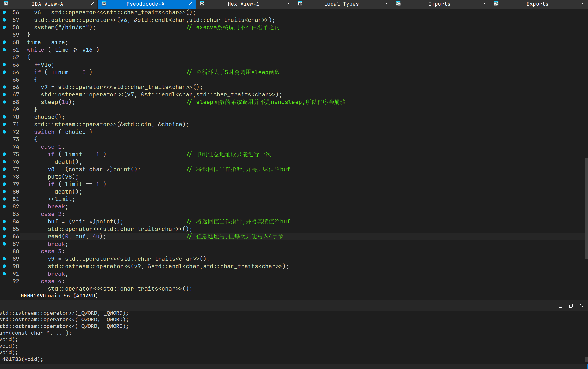Close the IDA View-A tab
Screen dimensions: 588x369
(92, 4)
